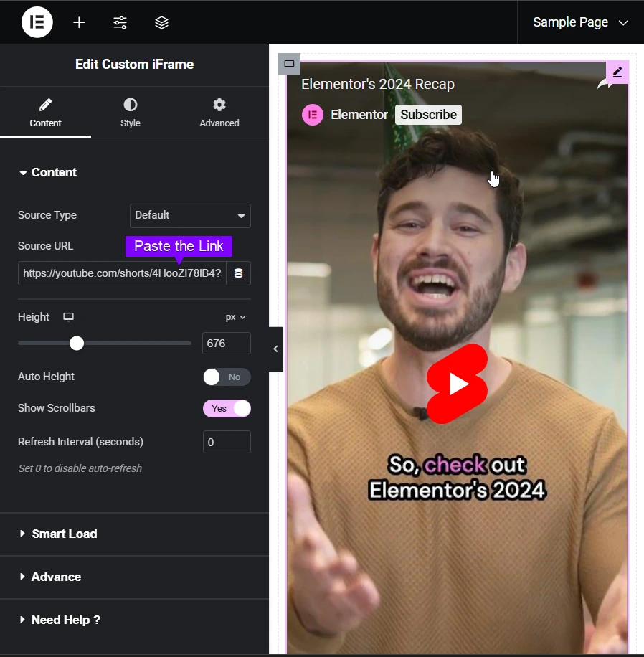Click the Source Type label
This screenshot has height=657, width=644.
pyautogui.click(x=47, y=215)
